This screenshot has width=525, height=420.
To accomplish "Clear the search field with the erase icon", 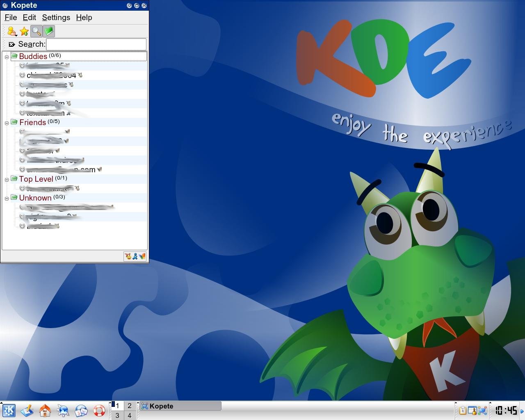I will (12, 44).
